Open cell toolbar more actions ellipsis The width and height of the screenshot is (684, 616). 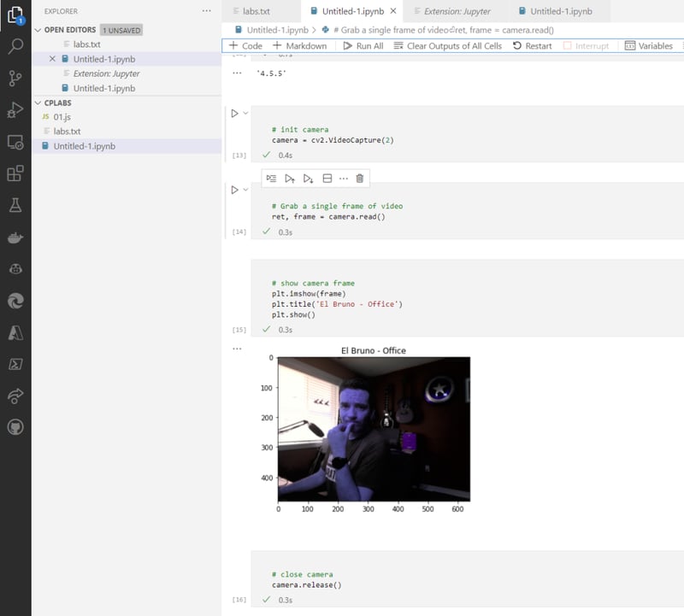[344, 179]
